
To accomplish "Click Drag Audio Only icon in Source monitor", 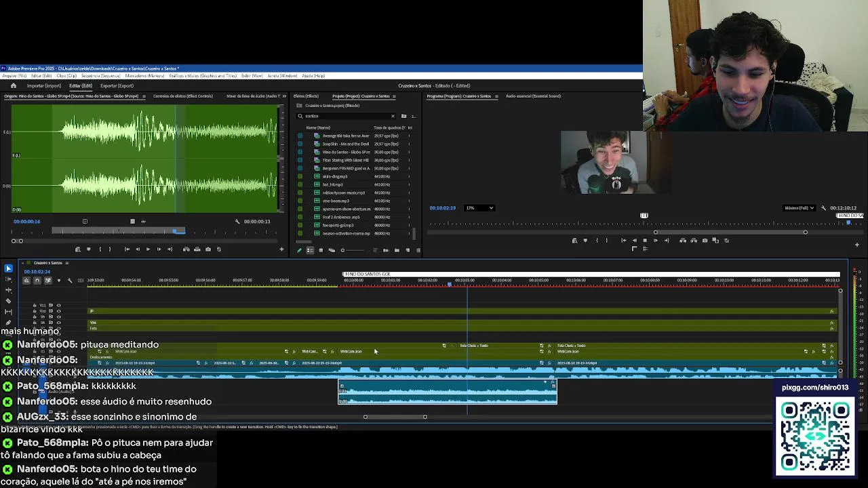I will pyautogui.click(x=143, y=222).
